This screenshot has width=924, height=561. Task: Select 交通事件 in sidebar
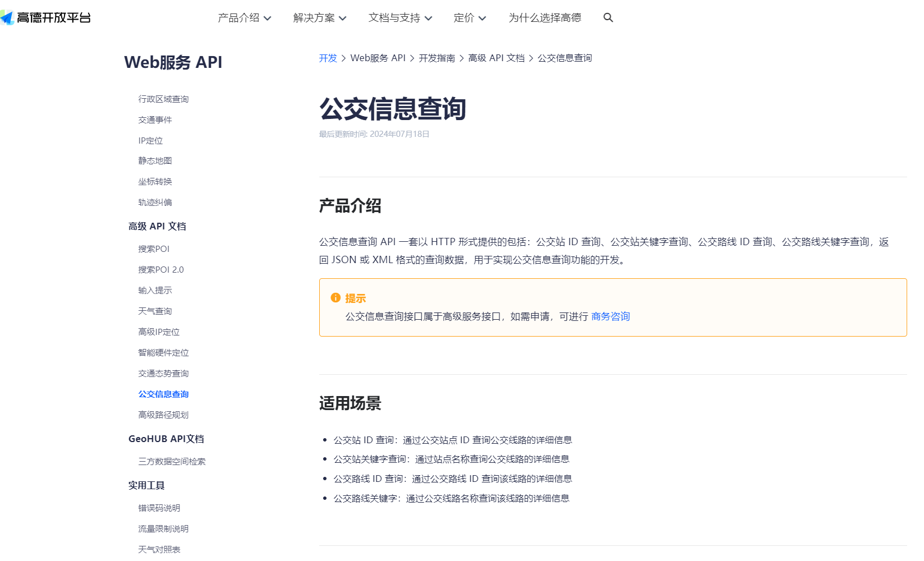tap(155, 120)
